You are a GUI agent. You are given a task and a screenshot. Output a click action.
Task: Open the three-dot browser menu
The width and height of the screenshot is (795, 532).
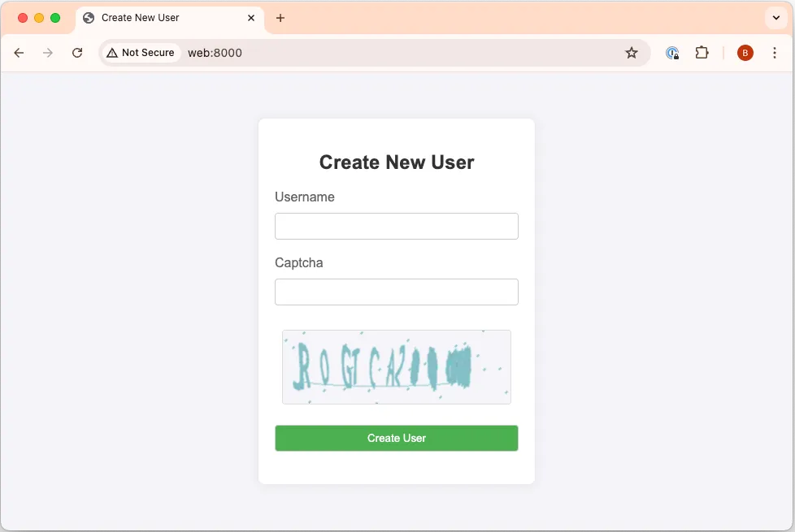click(774, 52)
